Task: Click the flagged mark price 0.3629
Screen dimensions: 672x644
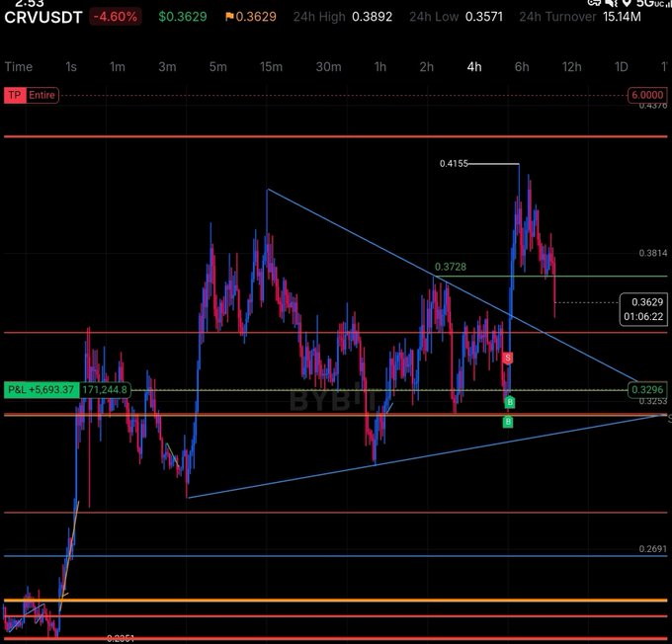Action: point(251,17)
